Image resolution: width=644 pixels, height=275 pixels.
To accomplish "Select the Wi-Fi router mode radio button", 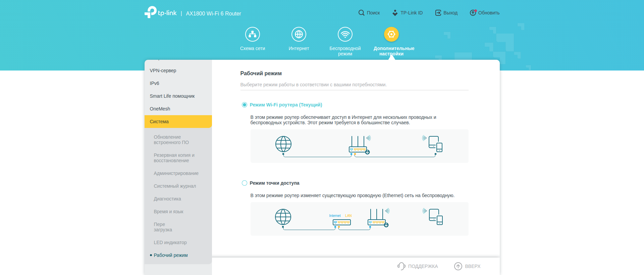I will point(245,105).
